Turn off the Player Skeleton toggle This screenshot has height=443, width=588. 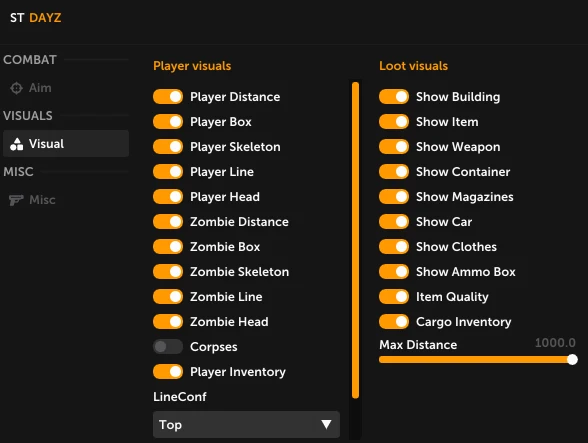click(168, 147)
